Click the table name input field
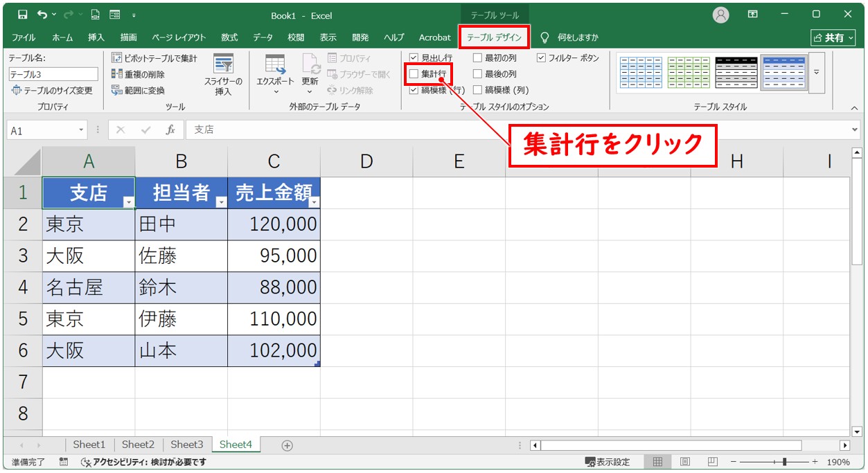The width and height of the screenshot is (868, 473). click(x=53, y=74)
